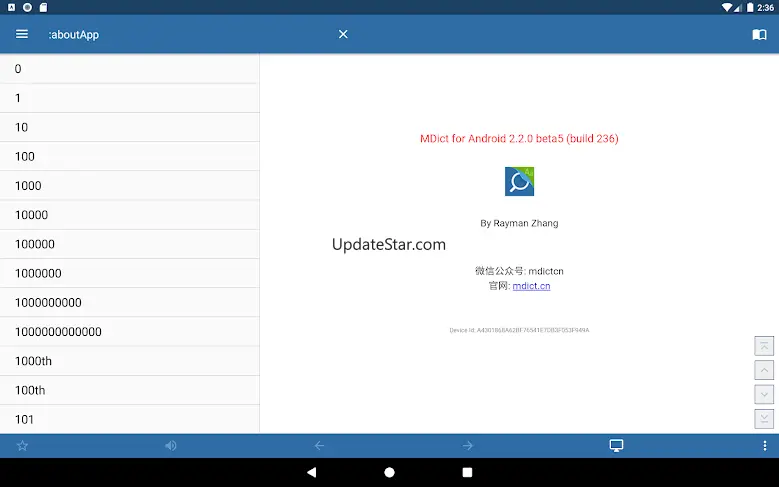Open the mdict.cn website link

[531, 286]
